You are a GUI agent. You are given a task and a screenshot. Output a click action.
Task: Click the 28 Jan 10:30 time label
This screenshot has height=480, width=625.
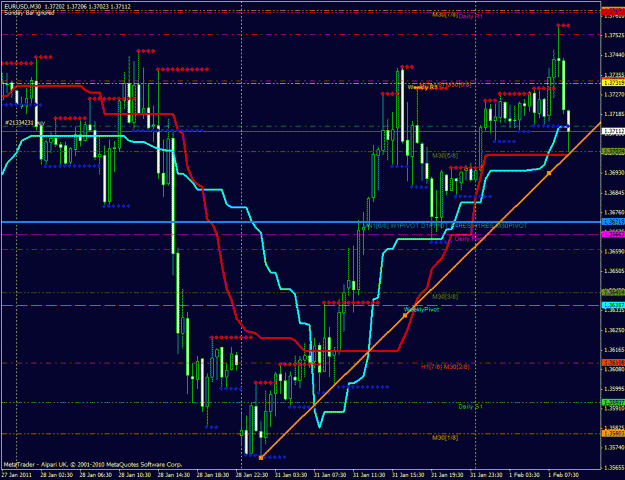pyautogui.click(x=133, y=476)
